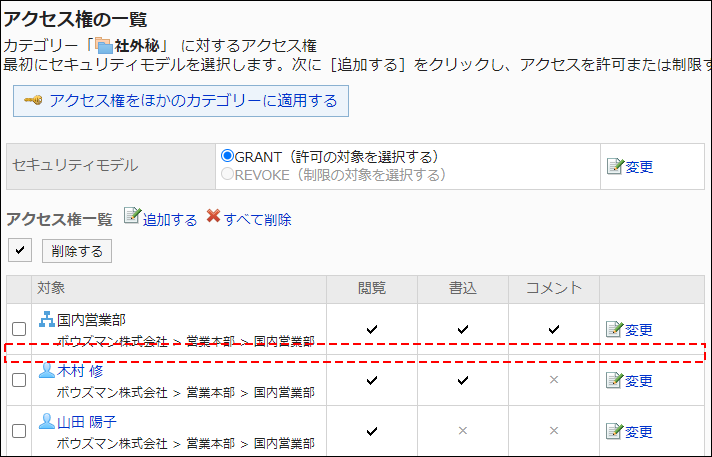712x457 pixels.
Task: Click アクセス権の一覧 page heading
Action: (75, 20)
